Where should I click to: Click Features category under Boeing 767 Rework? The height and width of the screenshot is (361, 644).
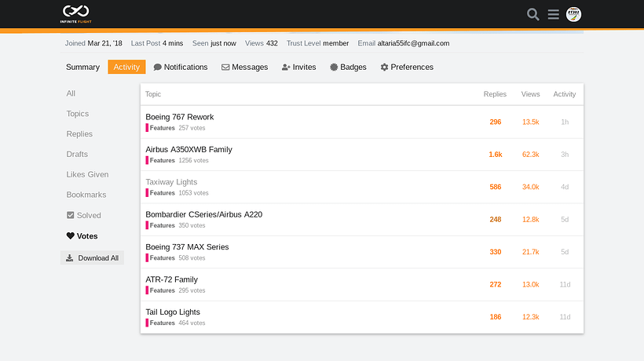(x=160, y=128)
